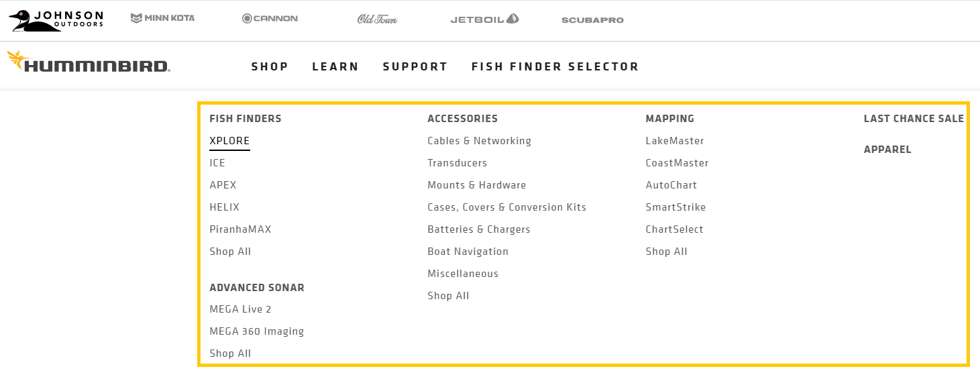
Task: Click Last Chance Sale heading
Action: point(914,119)
